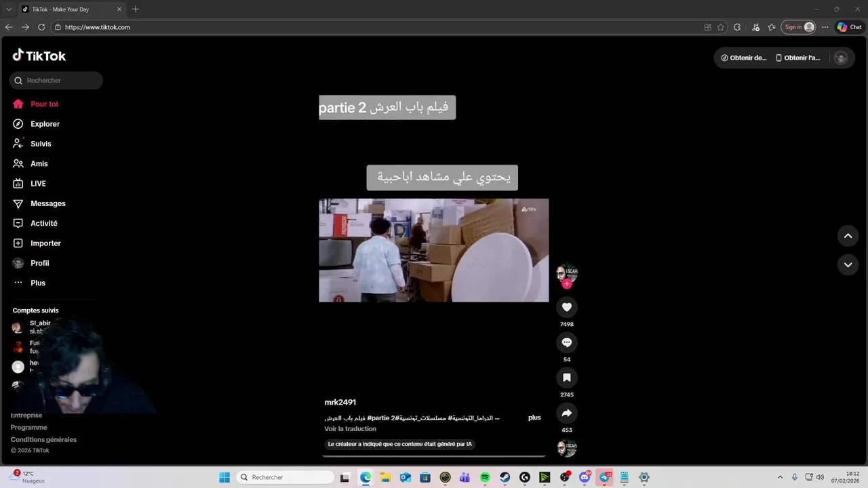The height and width of the screenshot is (488, 868).
Task: Click the AI-generated content label
Action: pyautogui.click(x=399, y=444)
